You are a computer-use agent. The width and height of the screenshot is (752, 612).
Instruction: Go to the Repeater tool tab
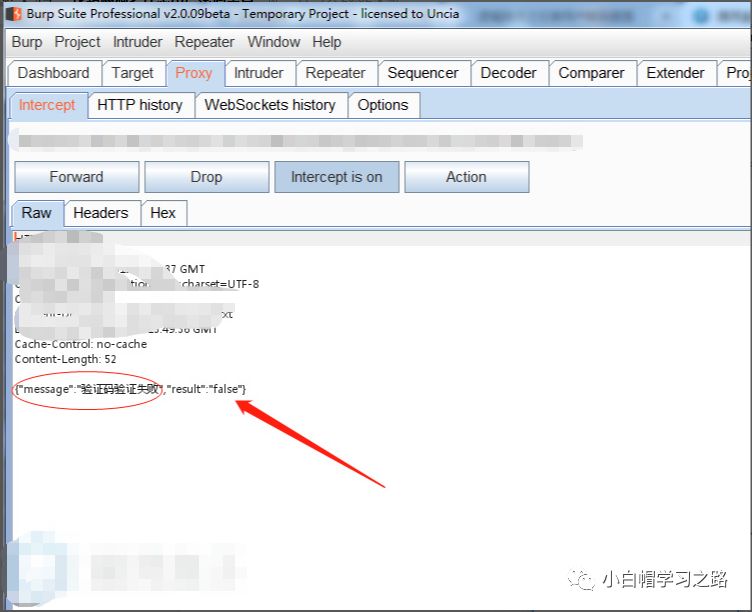(336, 73)
